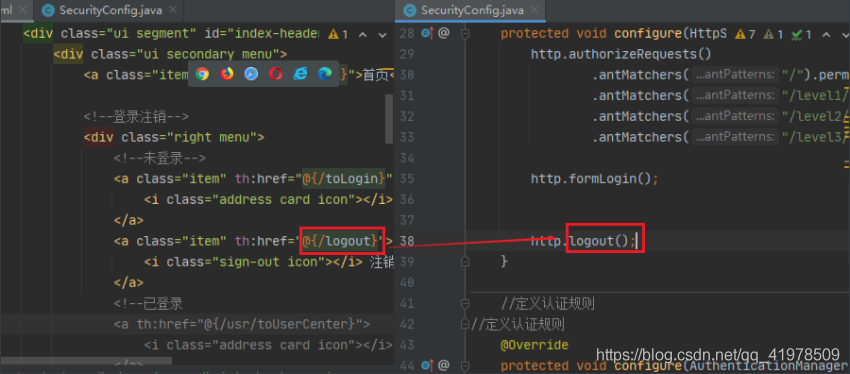Click the @ gutter icon on line 28

click(443, 33)
